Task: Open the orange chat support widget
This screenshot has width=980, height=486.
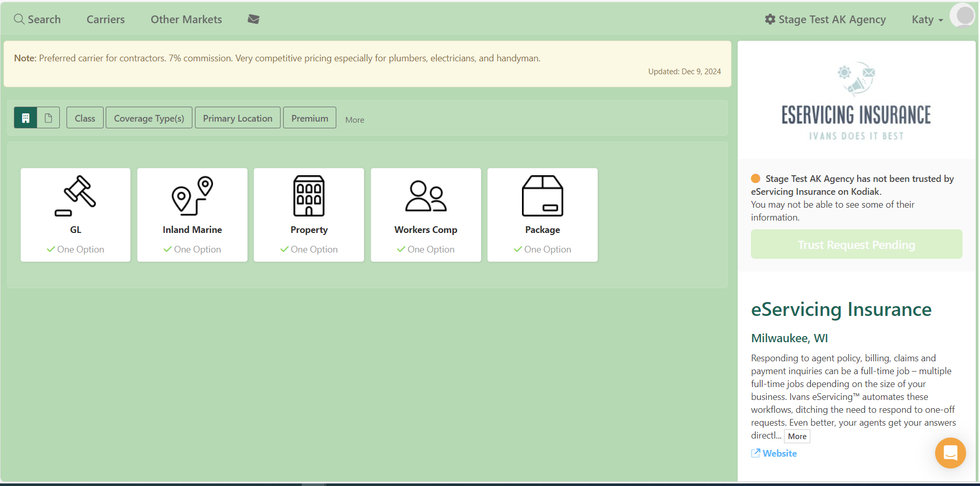Action: (950, 453)
